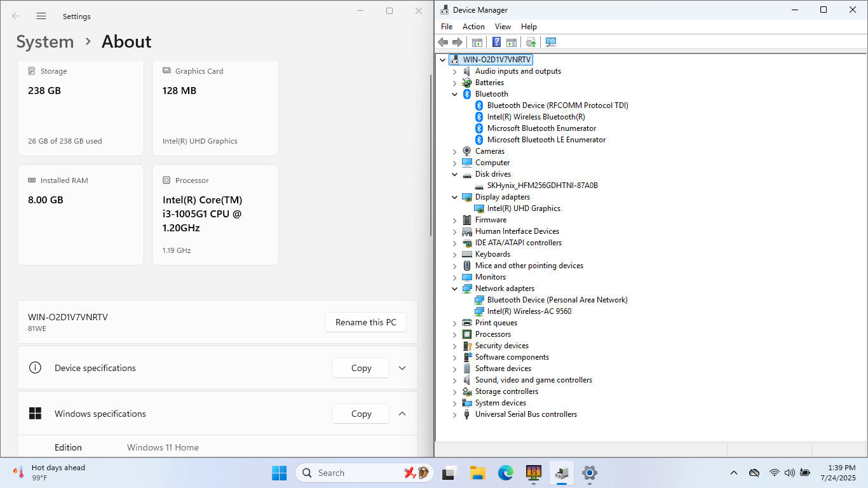
Task: Expand Mice and other pointing devices
Action: [x=454, y=266]
